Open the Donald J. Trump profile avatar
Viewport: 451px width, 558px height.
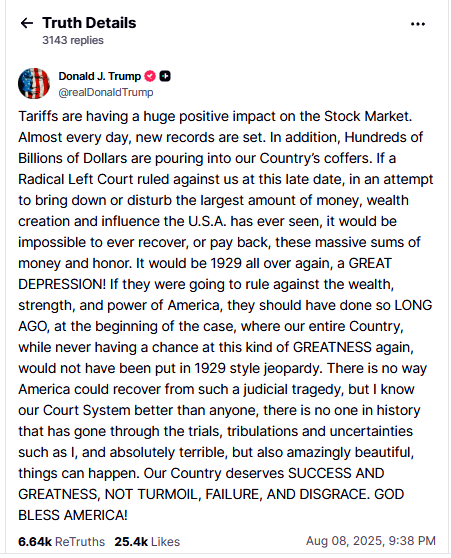coord(34,84)
